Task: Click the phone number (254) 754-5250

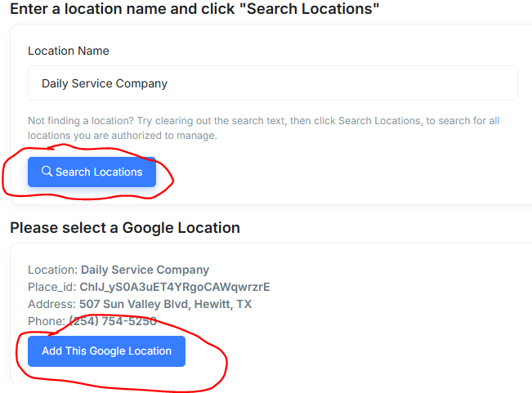Action: 112,321
